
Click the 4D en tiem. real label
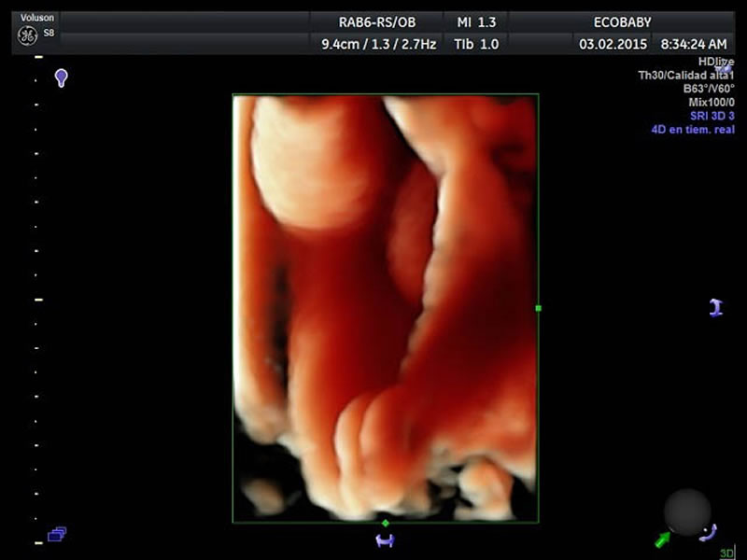pos(692,129)
